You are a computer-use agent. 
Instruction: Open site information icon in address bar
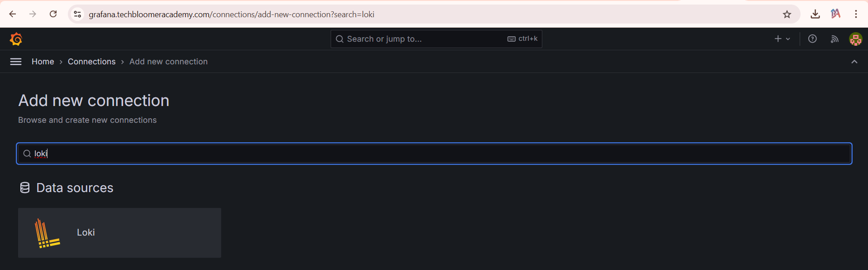pos(77,14)
